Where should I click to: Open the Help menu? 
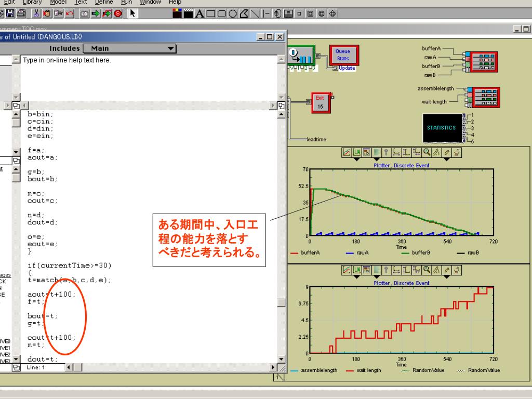[x=175, y=2]
